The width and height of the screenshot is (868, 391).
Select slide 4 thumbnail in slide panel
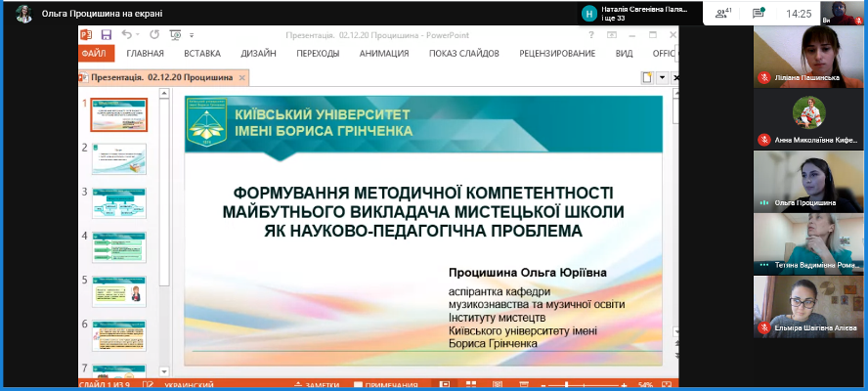click(118, 247)
